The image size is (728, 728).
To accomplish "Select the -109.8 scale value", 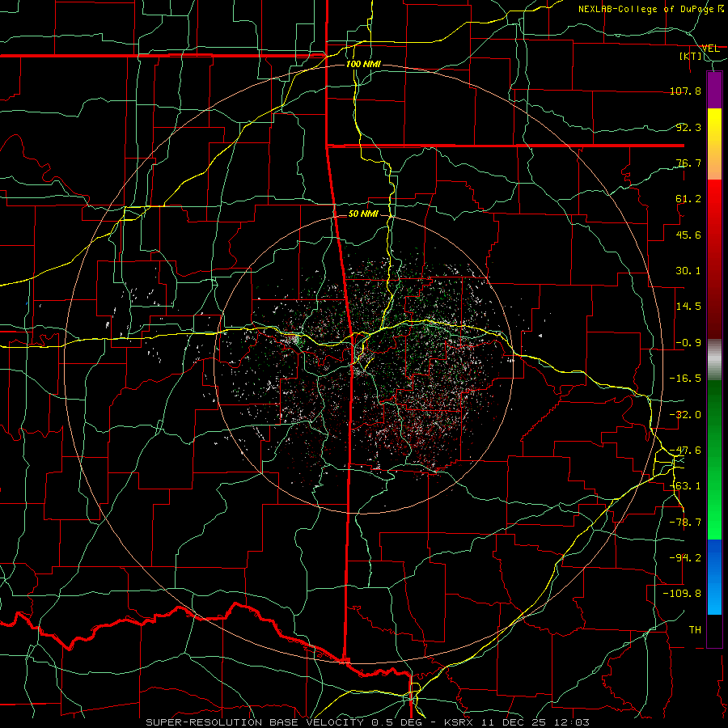I will click(x=682, y=594).
